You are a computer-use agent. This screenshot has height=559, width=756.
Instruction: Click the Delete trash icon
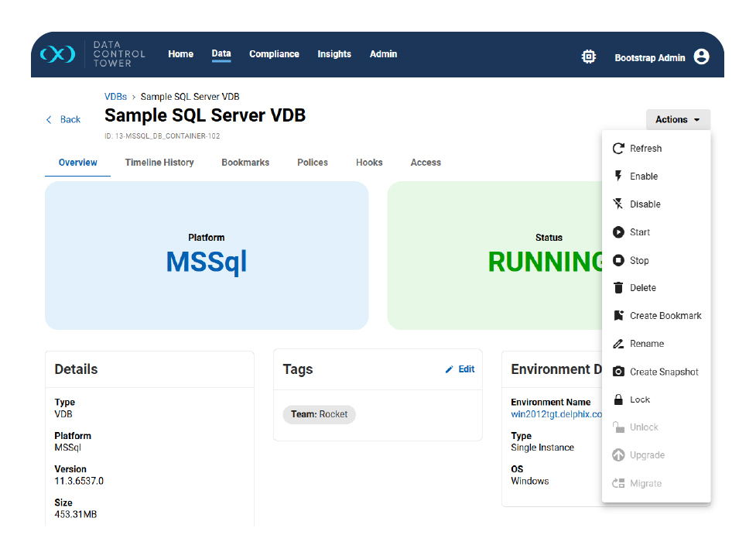point(618,287)
